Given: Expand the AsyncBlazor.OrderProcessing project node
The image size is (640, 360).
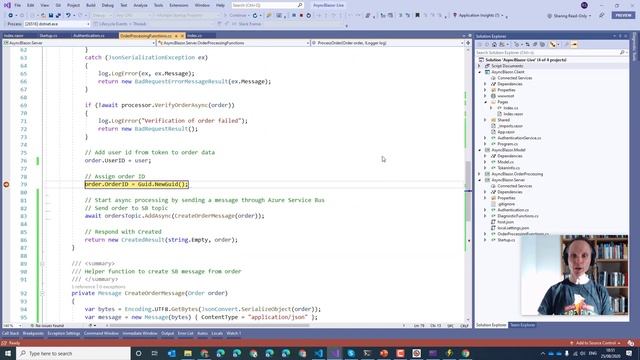Looking at the screenshot, I should (480, 174).
